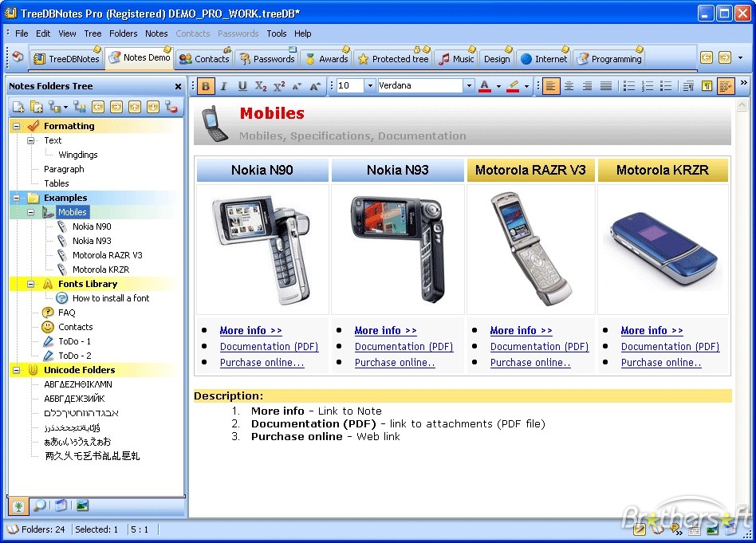Toggle the word wrap button
Screen dimensions: 756x543
pyautogui.click(x=726, y=86)
